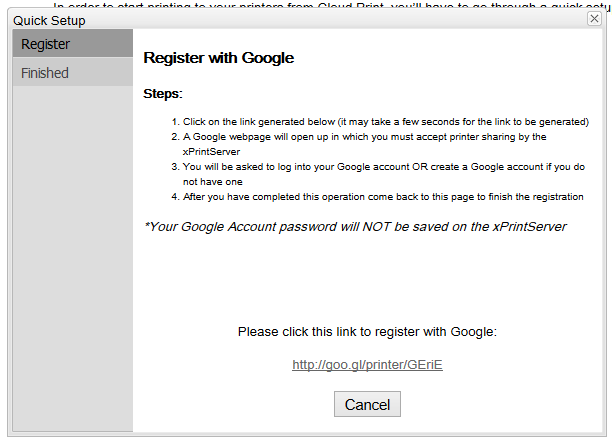612x444 pixels.
Task: Click the list number 2 marker
Action: point(174,137)
